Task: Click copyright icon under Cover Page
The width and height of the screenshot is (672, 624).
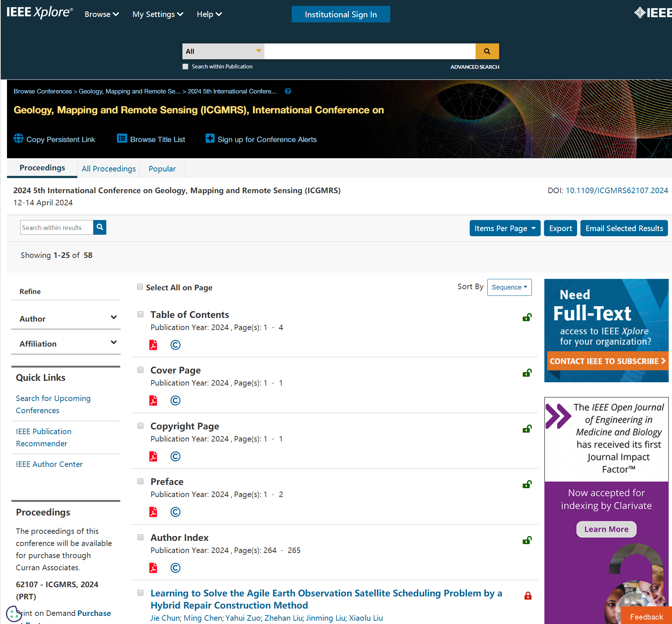Action: click(x=175, y=400)
